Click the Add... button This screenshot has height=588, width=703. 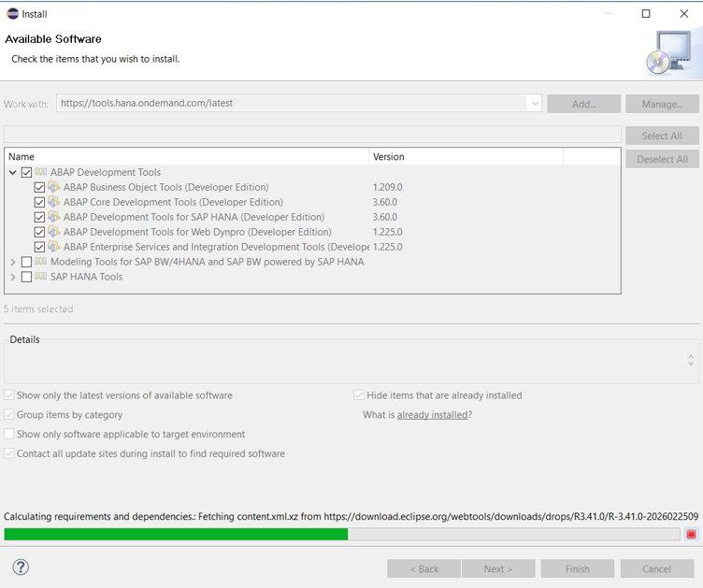point(583,104)
